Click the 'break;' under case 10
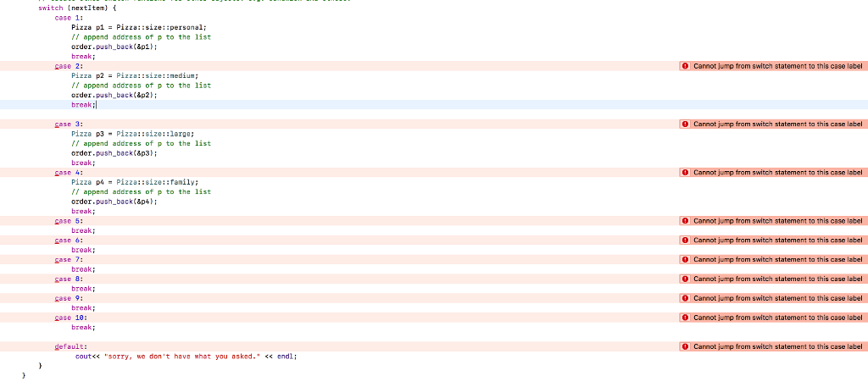 pyautogui.click(x=83, y=327)
